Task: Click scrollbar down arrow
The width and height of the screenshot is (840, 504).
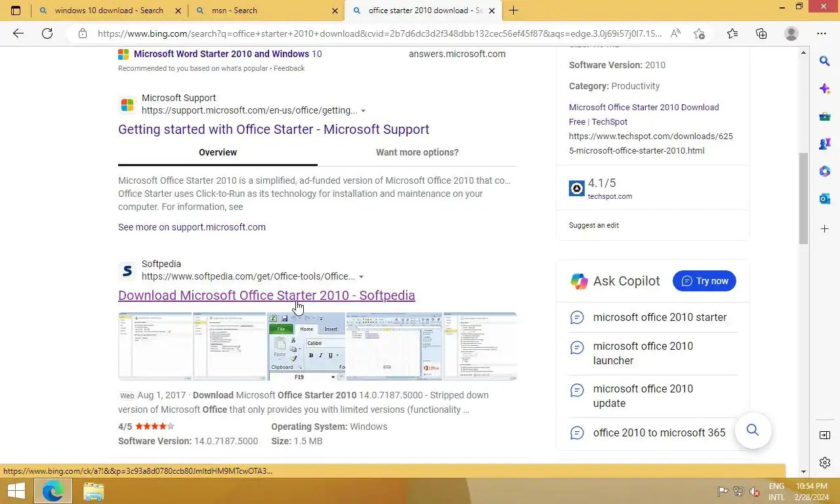Action: click(x=803, y=471)
